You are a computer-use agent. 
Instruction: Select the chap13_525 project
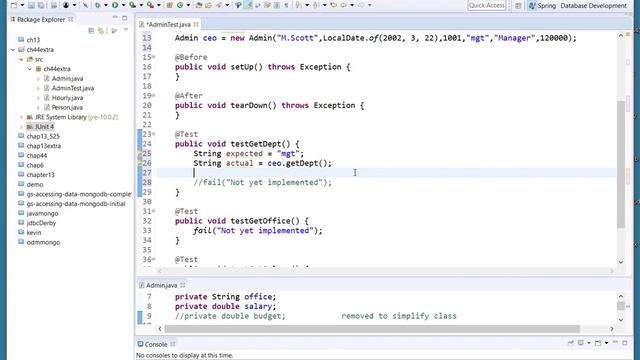point(42,136)
